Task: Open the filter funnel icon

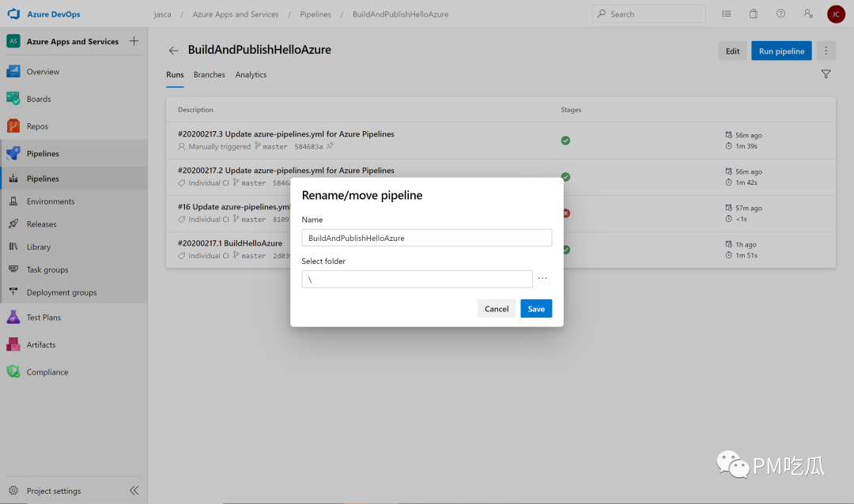Action: 826,74
